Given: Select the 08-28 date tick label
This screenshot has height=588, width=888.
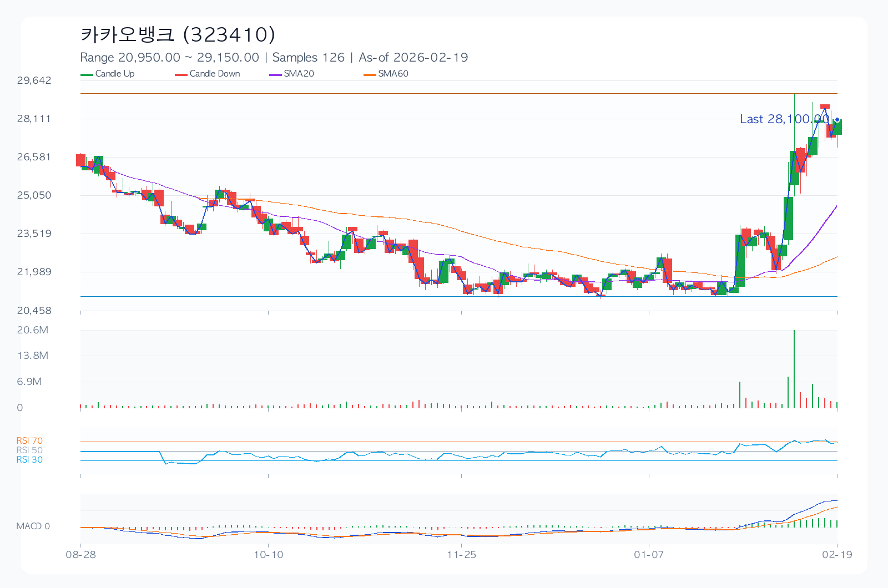Looking at the screenshot, I should 80,555.
